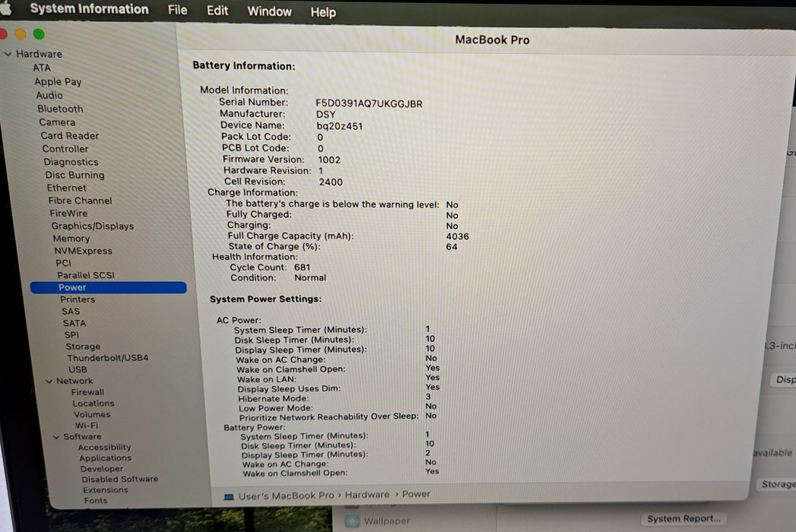Click the Battery Information heading
Image resolution: width=796 pixels, height=532 pixels.
click(244, 65)
